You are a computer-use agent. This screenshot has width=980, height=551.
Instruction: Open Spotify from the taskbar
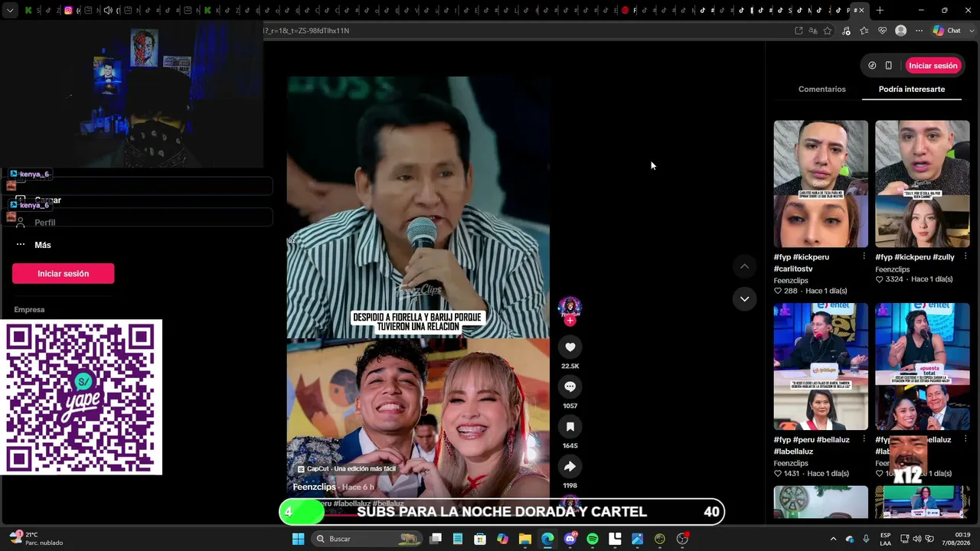coord(593,539)
